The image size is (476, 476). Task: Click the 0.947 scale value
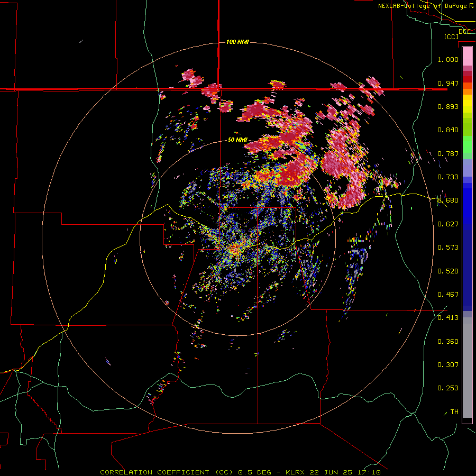[448, 83]
